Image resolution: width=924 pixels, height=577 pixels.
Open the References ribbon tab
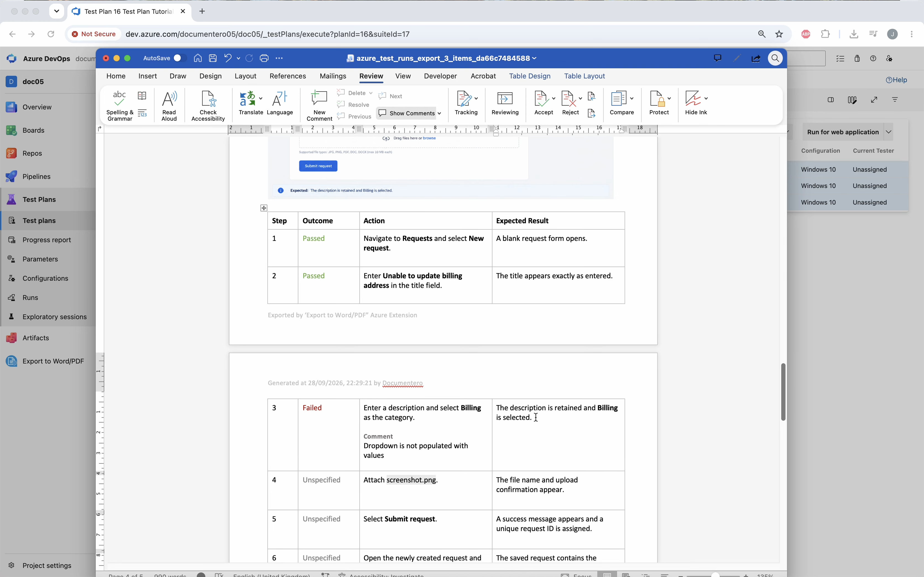288,76
